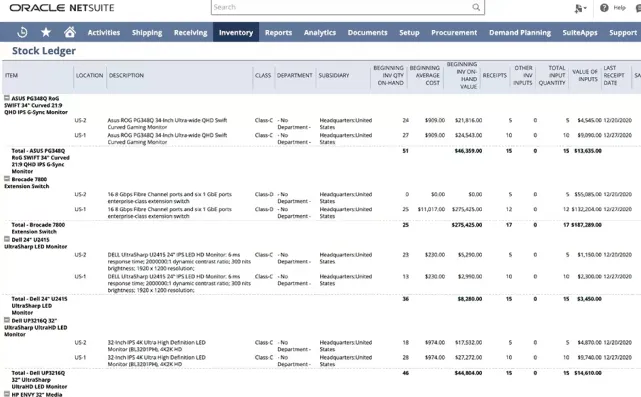Collapse the Dell 24" U2415 monitor group
The width and height of the screenshot is (641, 397).
tap(7, 239)
